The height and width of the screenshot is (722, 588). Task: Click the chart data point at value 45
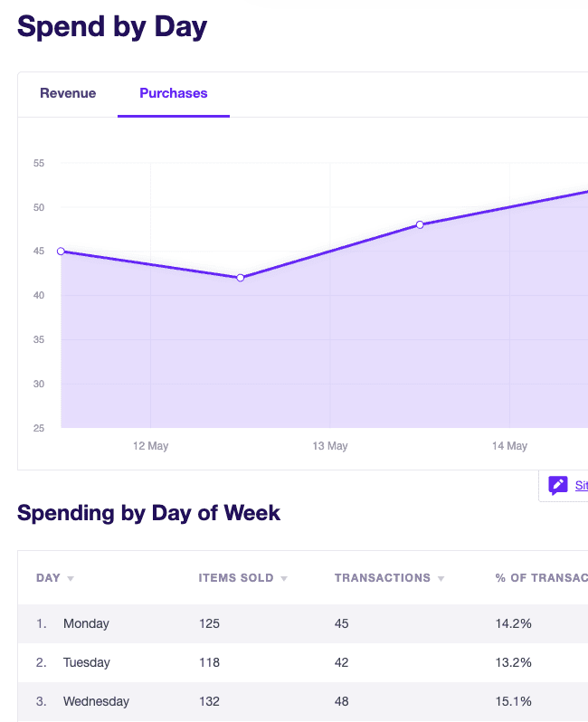61,252
